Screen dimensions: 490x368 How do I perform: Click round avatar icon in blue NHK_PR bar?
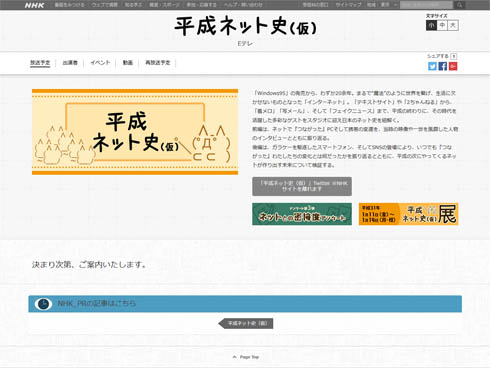click(x=43, y=304)
